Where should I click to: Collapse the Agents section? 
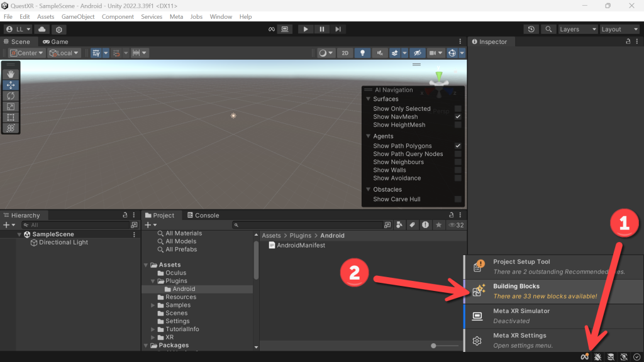pos(369,136)
